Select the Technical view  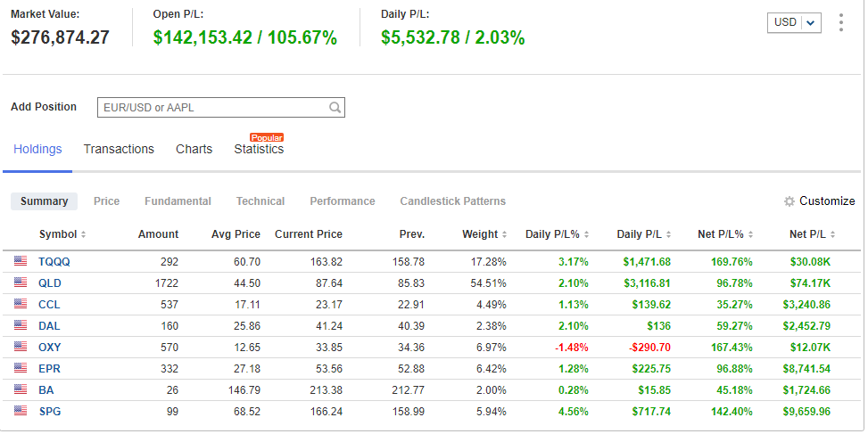[x=260, y=201]
